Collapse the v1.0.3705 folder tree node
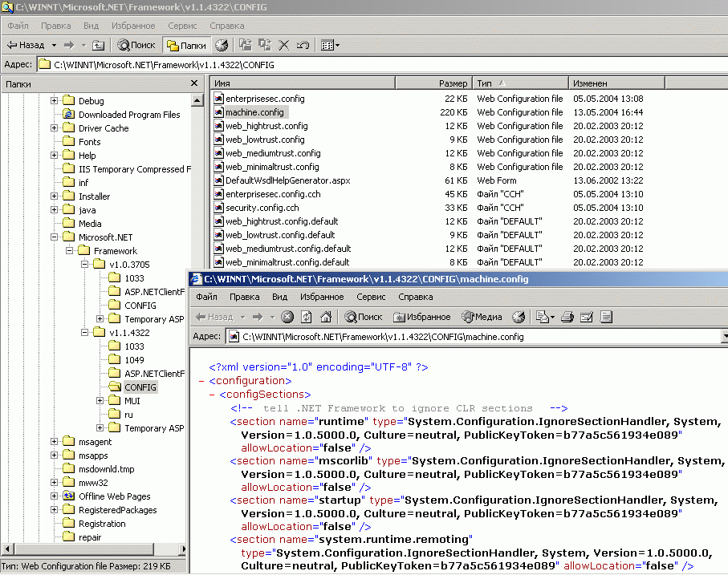 coord(85,265)
